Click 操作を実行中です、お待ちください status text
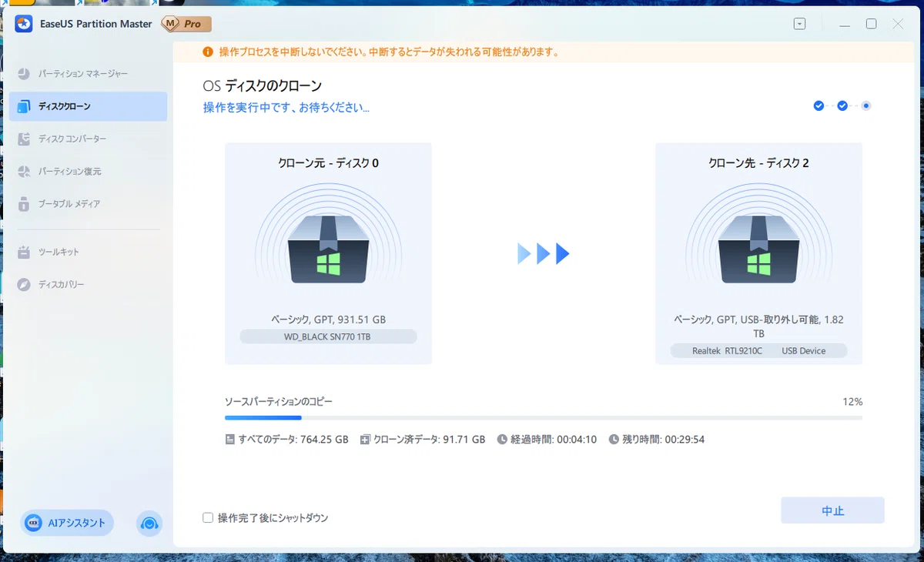Image resolution: width=924 pixels, height=562 pixels. click(x=286, y=108)
